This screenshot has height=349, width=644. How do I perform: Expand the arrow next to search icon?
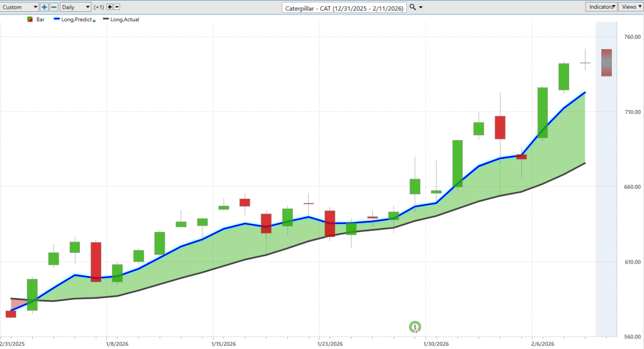coord(421,8)
